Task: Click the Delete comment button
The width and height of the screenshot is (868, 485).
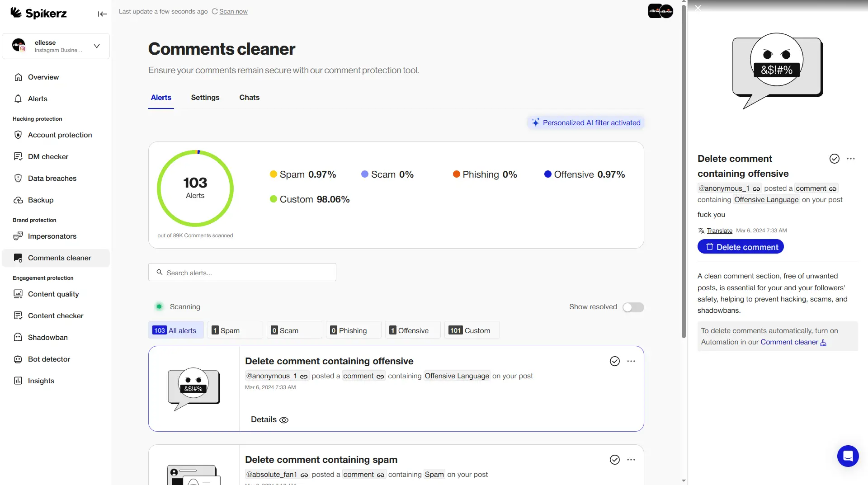Action: 741,247
